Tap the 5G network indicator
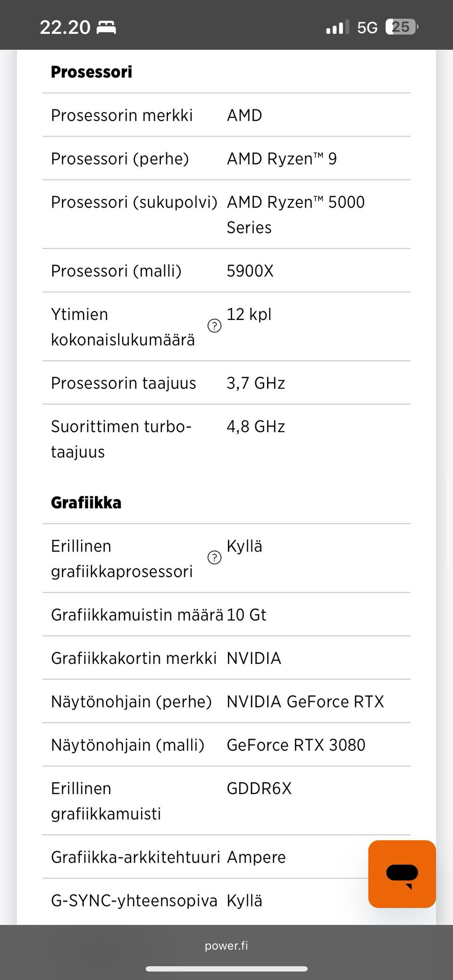 (367, 27)
